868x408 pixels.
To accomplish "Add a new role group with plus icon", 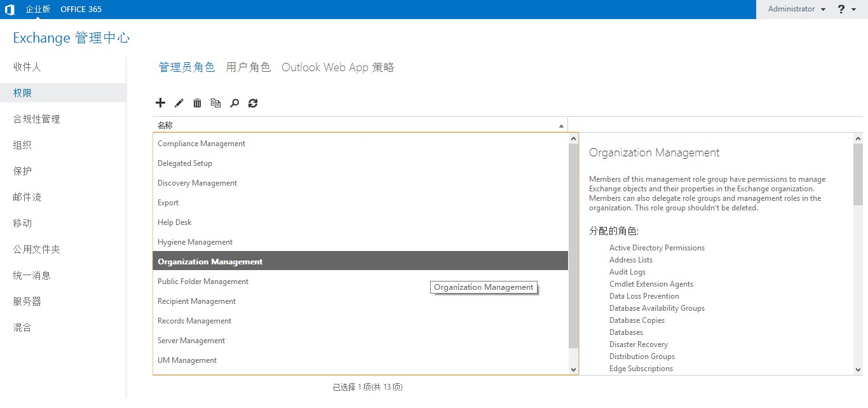I will (x=160, y=103).
